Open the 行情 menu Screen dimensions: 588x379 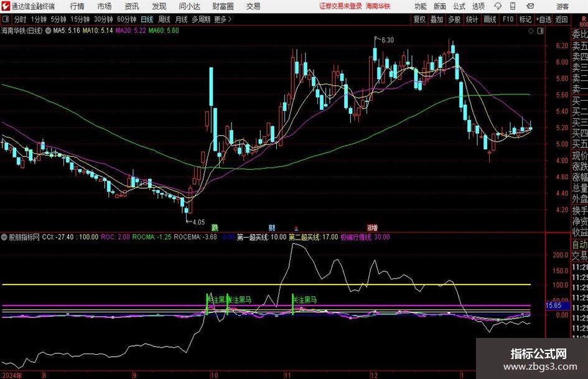tap(77, 6)
